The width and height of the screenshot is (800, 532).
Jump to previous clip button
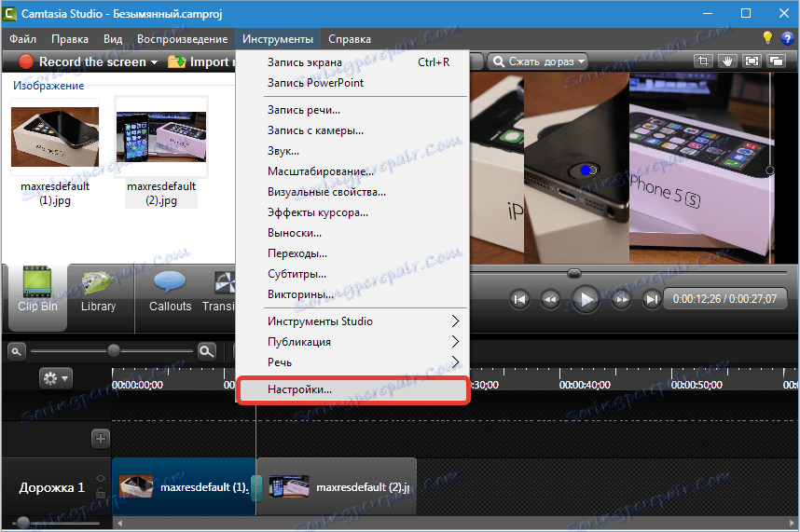[x=520, y=299]
